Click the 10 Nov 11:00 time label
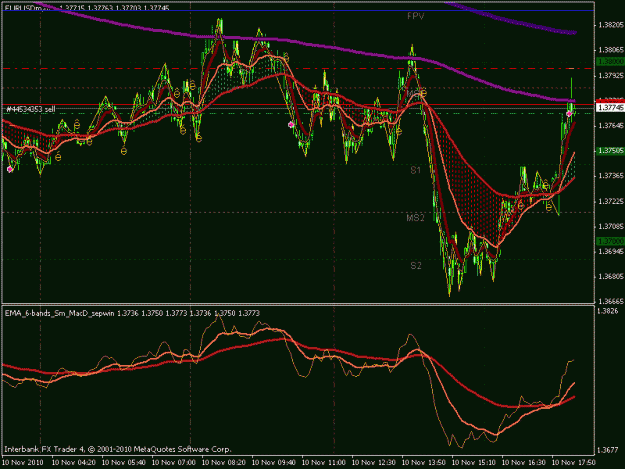 (x=324, y=462)
